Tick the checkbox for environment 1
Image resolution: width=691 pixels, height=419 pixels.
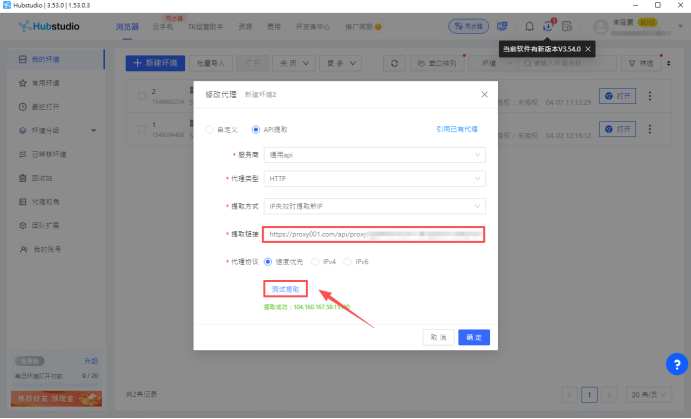[142, 129]
